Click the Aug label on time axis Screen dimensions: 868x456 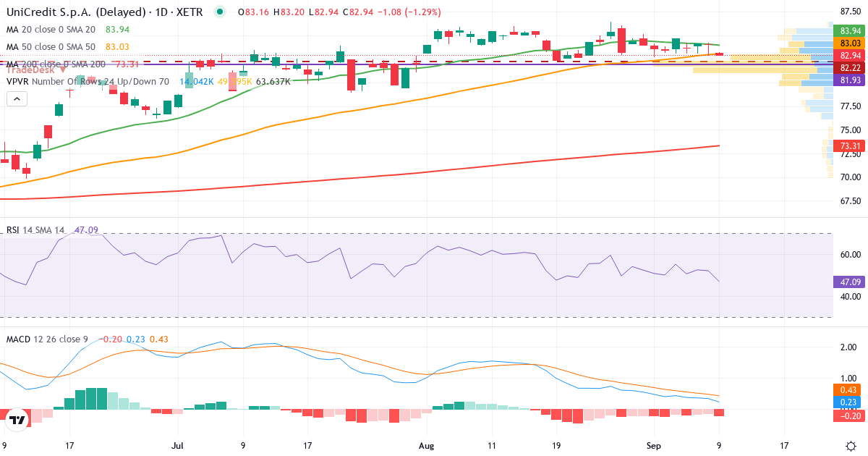pos(427,445)
